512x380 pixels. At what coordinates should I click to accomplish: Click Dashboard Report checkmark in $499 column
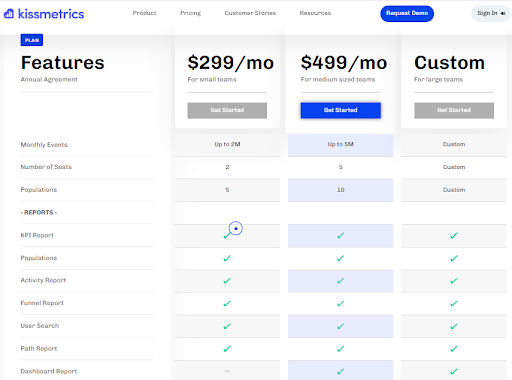tap(340, 371)
